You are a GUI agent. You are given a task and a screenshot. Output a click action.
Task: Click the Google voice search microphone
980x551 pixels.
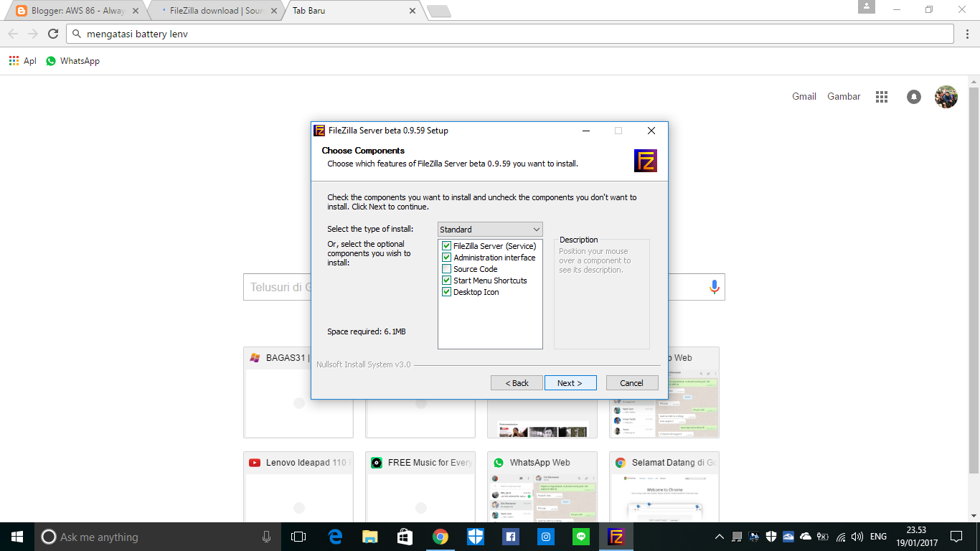click(x=715, y=287)
